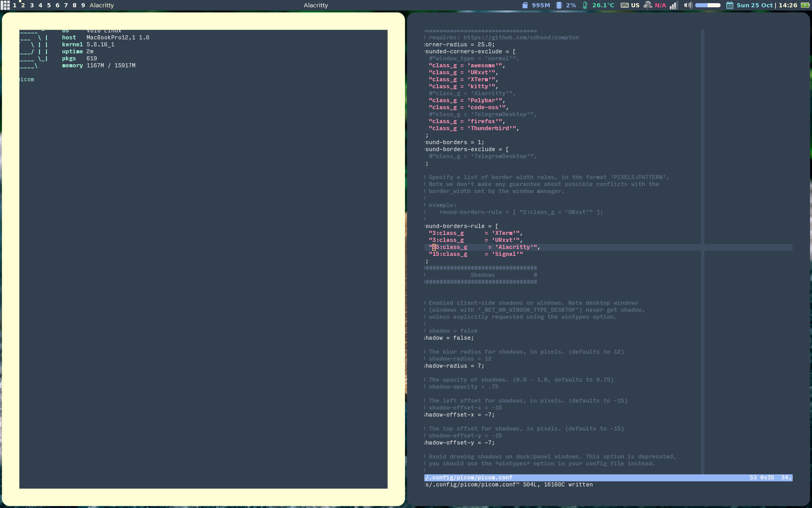
Task: Click the Shadows section header comment
Action: click(482, 275)
